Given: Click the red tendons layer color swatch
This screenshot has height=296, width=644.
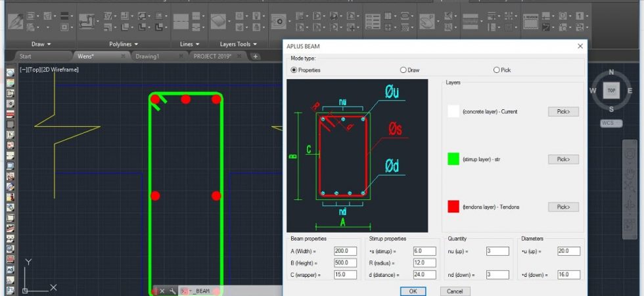Looking at the screenshot, I should [x=453, y=207].
